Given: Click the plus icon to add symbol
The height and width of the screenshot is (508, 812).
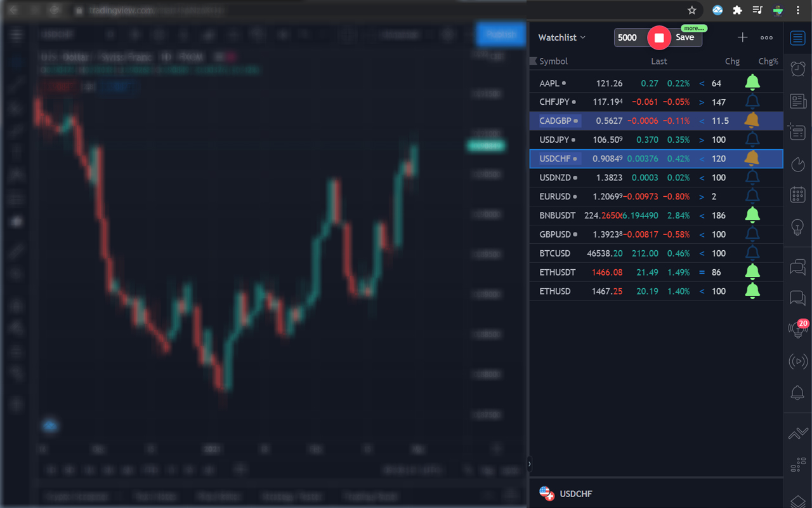Looking at the screenshot, I should [x=742, y=37].
